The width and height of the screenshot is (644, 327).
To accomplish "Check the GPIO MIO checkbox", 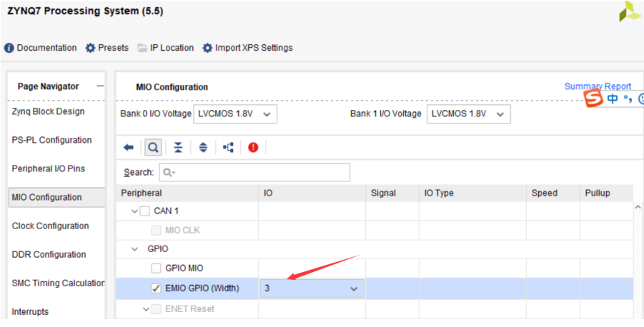I will pos(156,268).
